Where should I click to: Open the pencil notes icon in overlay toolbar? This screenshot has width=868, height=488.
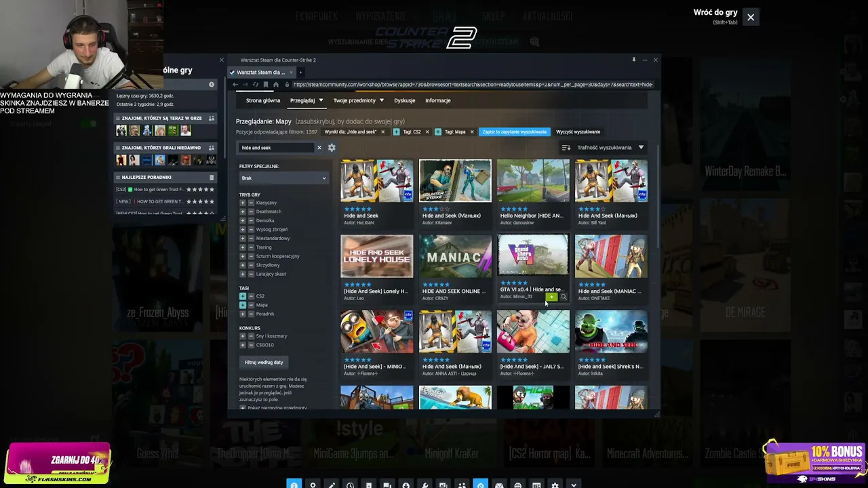coord(331,485)
